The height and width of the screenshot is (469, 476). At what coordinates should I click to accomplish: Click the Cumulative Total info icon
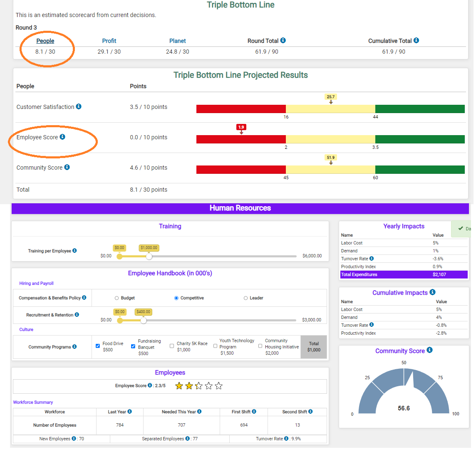pyautogui.click(x=416, y=40)
